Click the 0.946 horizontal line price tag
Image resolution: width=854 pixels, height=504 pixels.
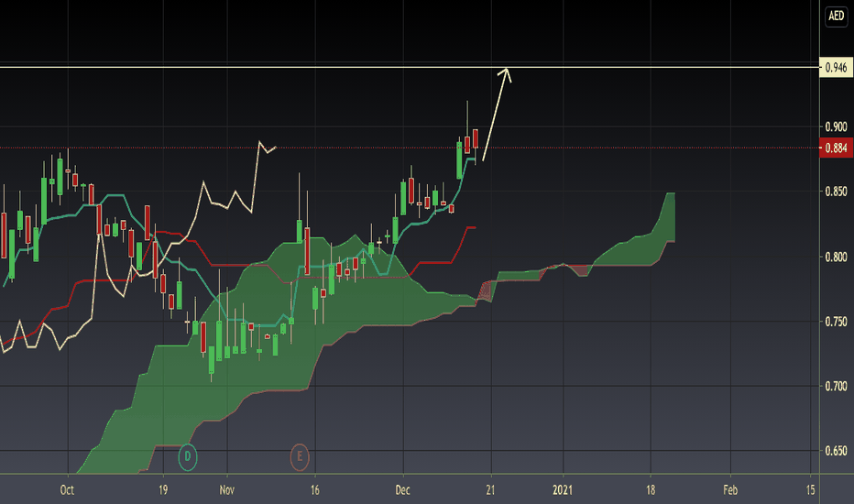836,68
